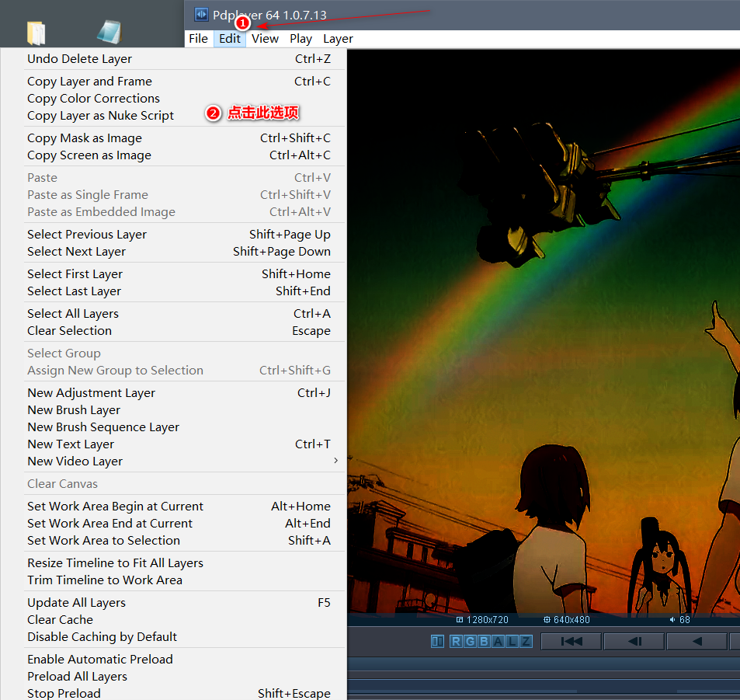Toggle the luminance L channel button

coord(512,641)
